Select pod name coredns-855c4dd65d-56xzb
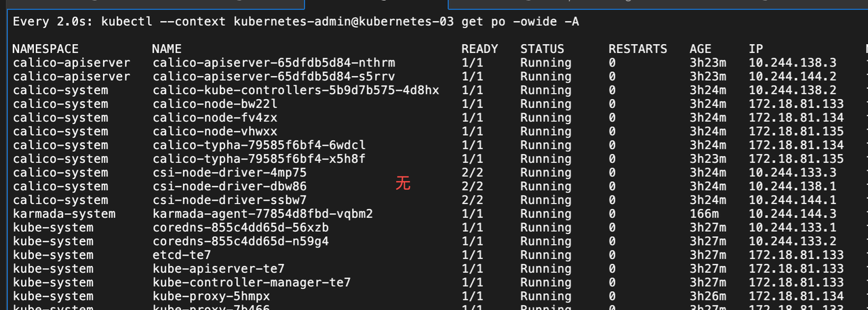 click(x=240, y=227)
